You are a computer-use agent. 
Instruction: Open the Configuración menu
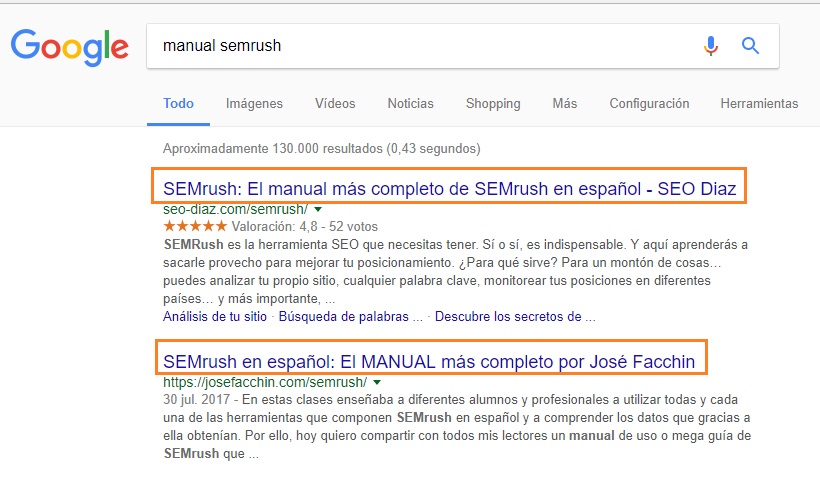pos(649,103)
